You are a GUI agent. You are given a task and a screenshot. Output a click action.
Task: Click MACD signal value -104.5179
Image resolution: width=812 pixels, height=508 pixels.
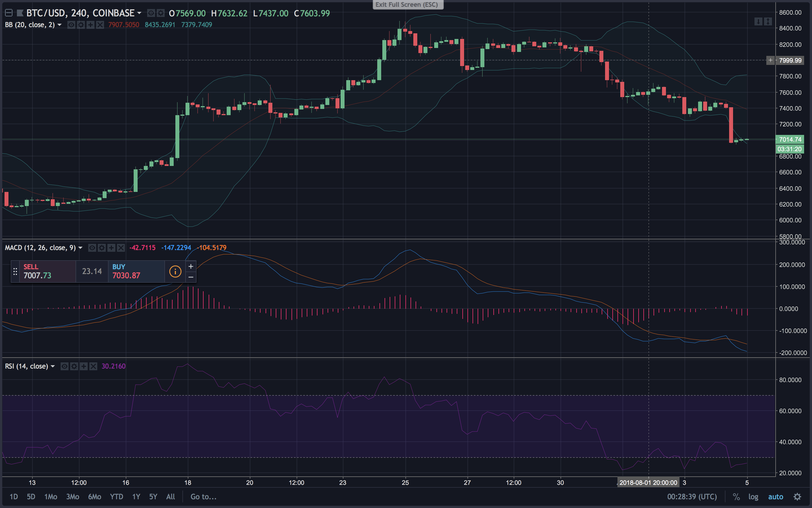(x=212, y=248)
